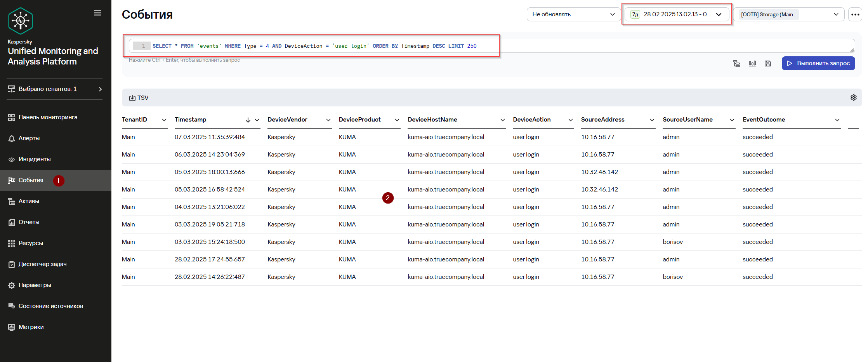
Task: Open the DeviceHostName column menu chevron
Action: click(x=503, y=120)
